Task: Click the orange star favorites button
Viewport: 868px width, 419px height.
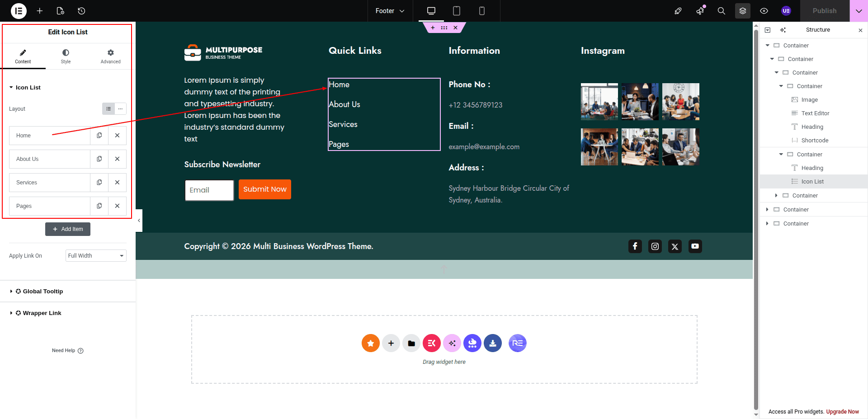Action: coord(371,343)
